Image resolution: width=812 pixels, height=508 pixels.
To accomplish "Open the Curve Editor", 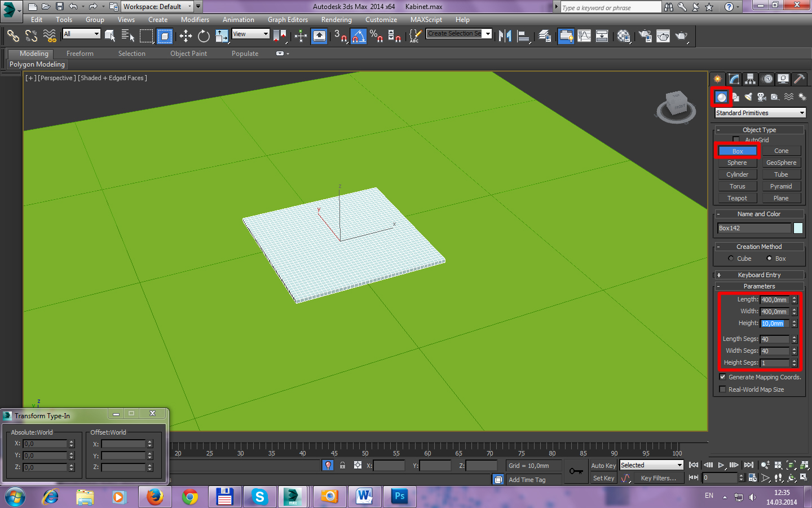I will click(584, 36).
